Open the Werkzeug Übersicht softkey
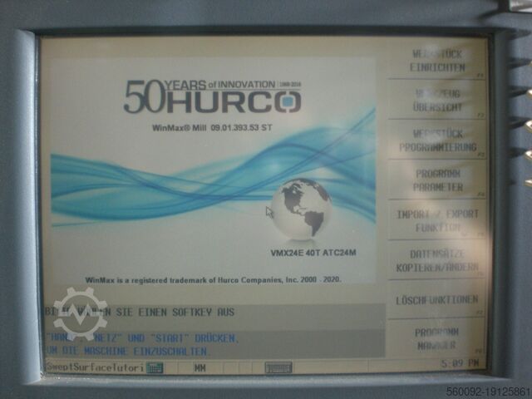This screenshot has height=399, width=532. [x=437, y=100]
